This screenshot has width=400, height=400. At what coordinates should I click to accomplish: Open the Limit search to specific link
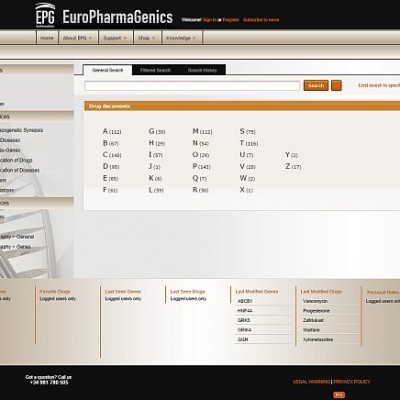pos(379,86)
